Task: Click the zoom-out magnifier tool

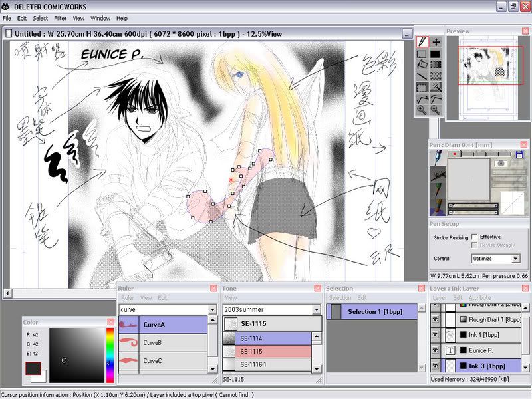Action: click(x=436, y=110)
